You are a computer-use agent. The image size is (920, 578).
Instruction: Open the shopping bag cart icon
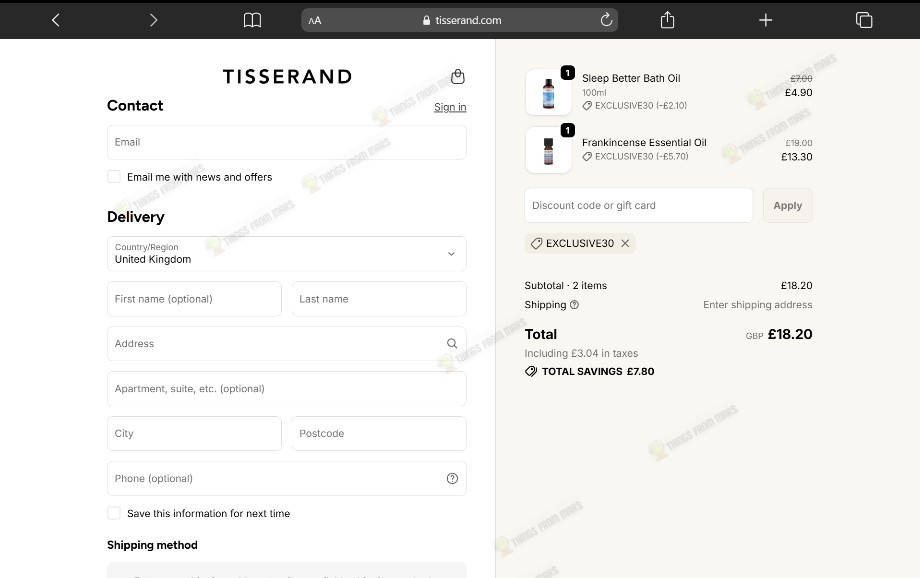458,76
